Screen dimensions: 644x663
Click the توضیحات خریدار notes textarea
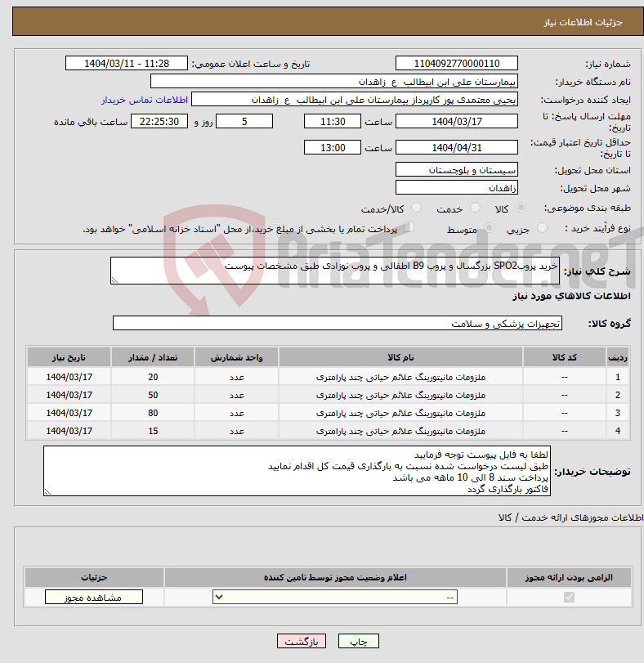click(x=297, y=471)
